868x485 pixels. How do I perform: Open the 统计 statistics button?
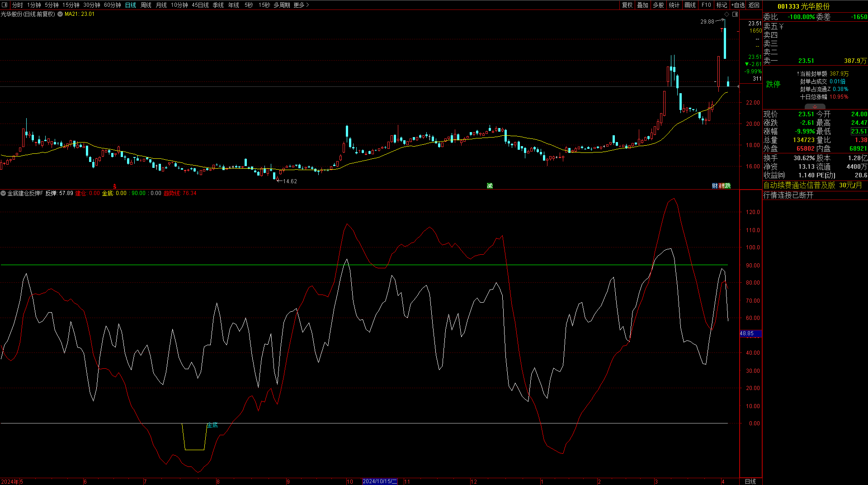674,5
